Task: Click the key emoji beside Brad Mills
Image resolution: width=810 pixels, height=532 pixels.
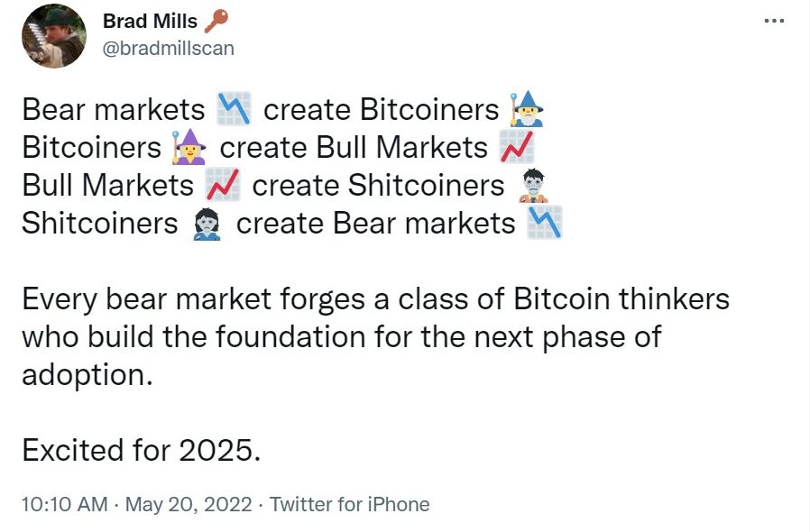Action: [x=216, y=22]
